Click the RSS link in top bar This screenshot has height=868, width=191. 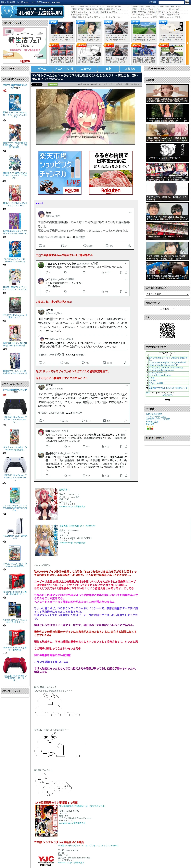pos(34,2)
